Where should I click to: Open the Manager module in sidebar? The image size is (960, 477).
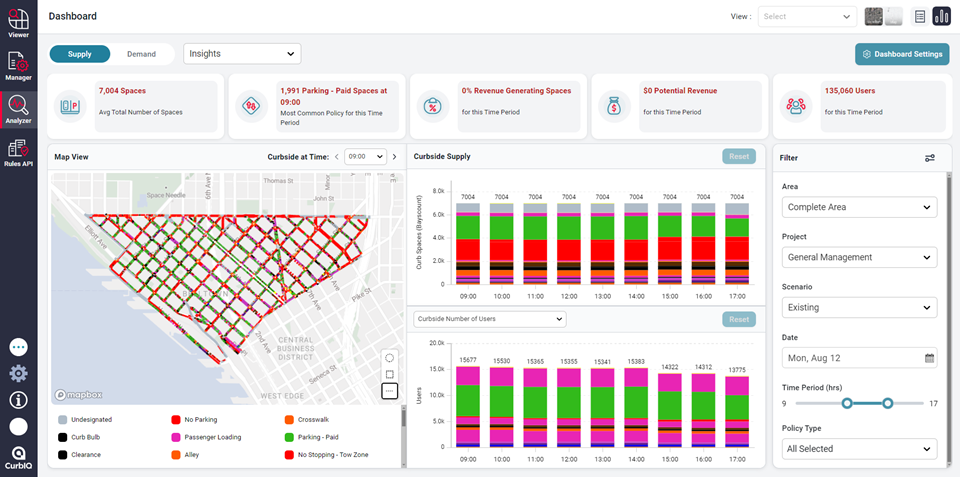coord(18,65)
